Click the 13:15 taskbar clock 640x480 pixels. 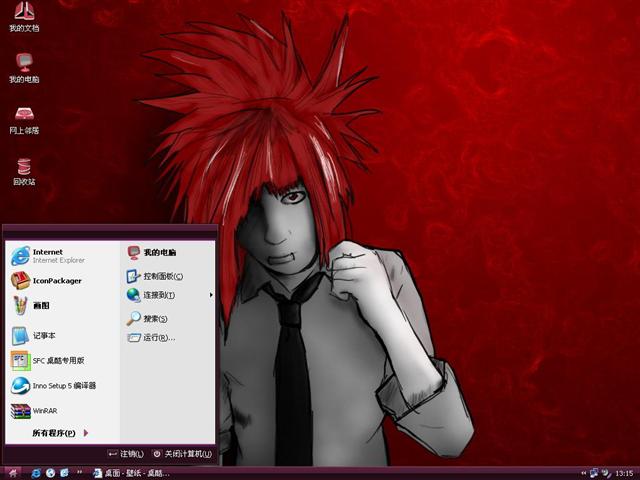624,473
